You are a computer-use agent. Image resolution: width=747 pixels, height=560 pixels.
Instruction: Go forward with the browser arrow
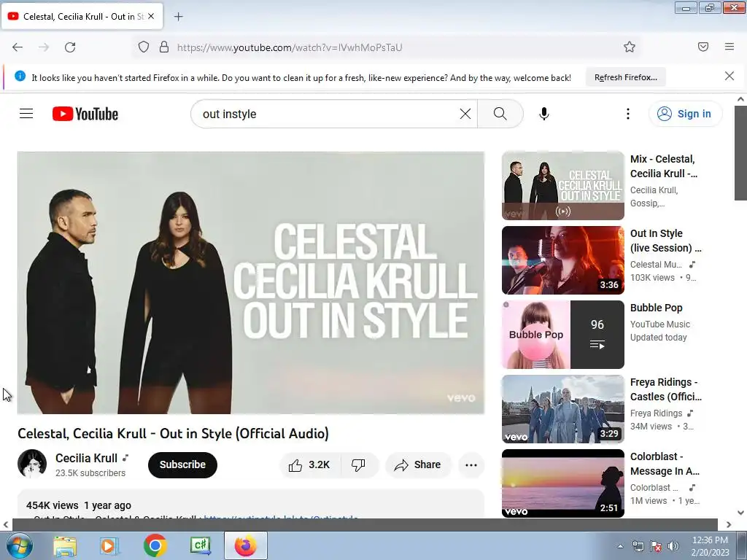(x=44, y=47)
